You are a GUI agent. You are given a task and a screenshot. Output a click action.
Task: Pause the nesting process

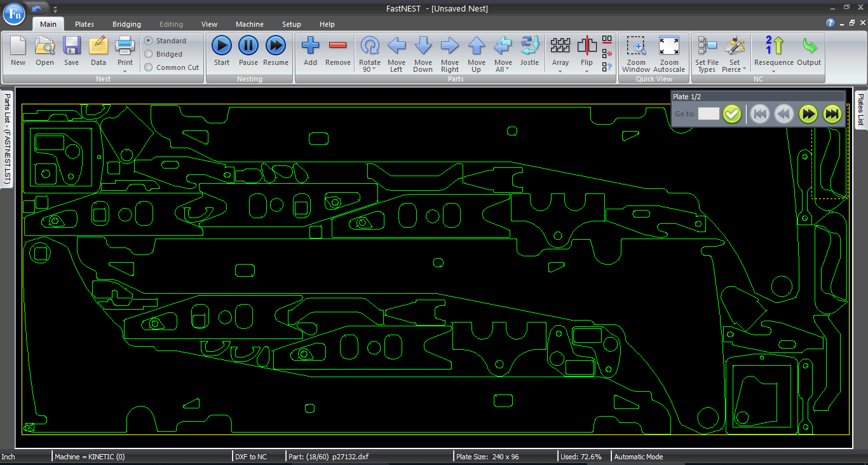click(248, 51)
